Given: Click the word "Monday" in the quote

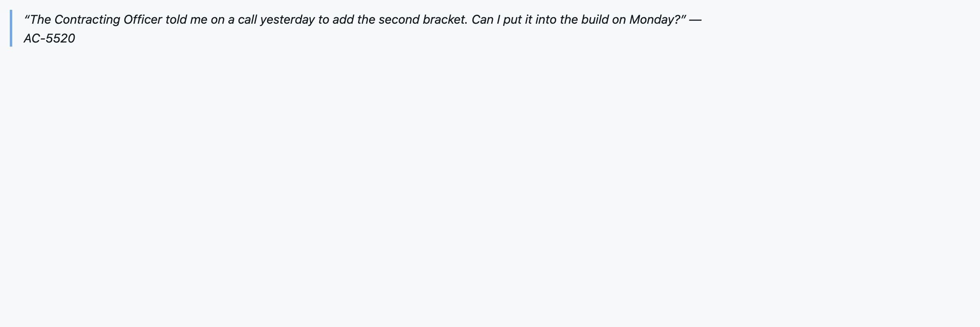Looking at the screenshot, I should point(652,20).
